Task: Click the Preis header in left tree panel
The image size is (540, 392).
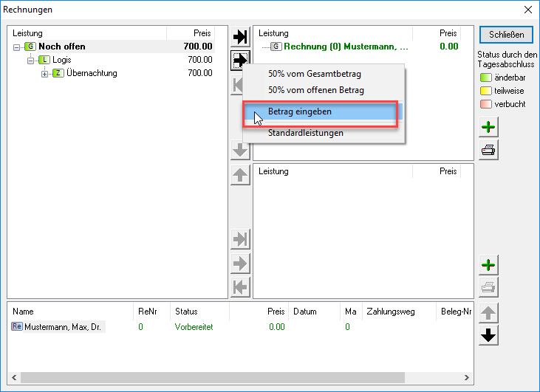Action: coord(191,33)
